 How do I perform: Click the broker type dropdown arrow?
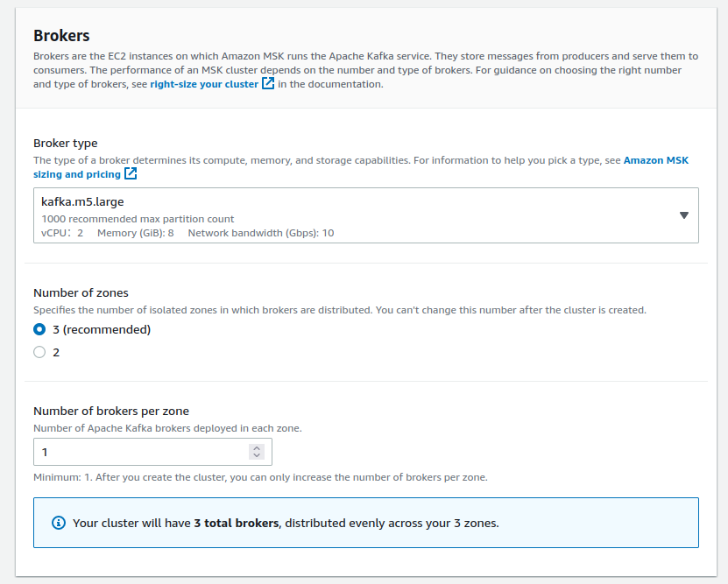pos(684,216)
